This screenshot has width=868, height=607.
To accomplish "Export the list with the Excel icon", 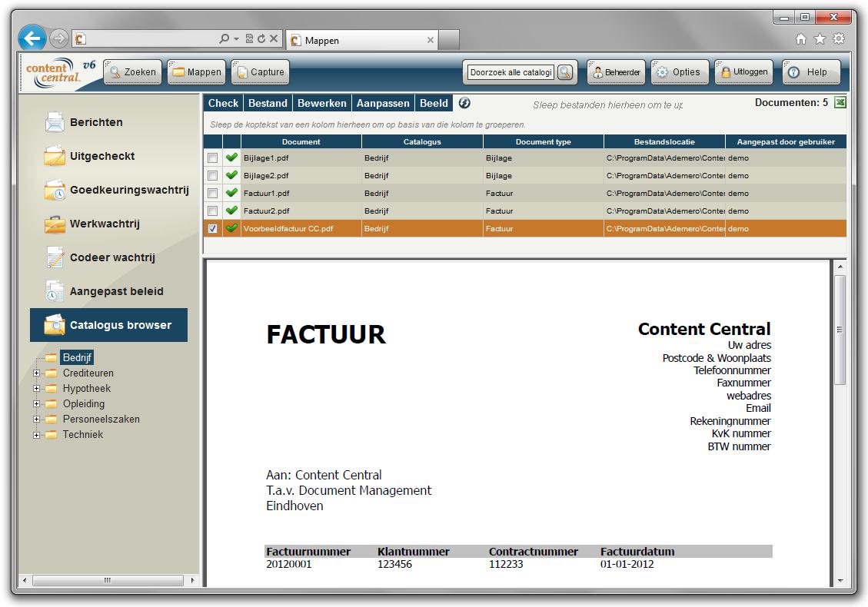I will coord(840,103).
